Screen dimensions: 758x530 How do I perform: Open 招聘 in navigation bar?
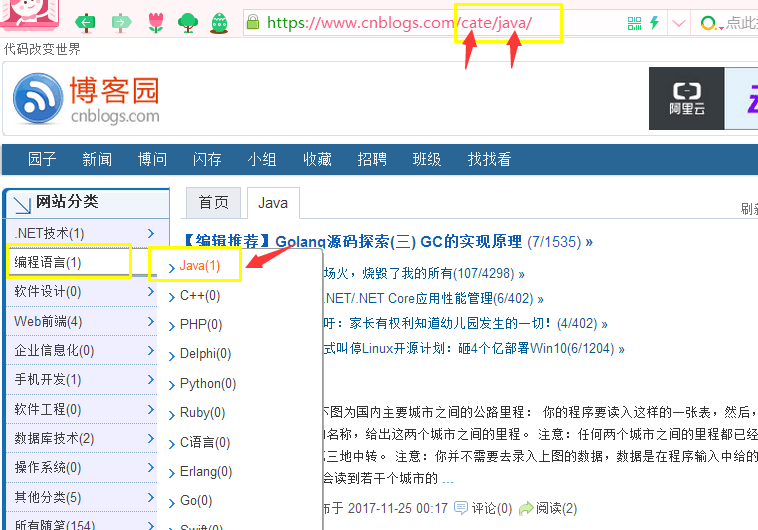point(372,159)
